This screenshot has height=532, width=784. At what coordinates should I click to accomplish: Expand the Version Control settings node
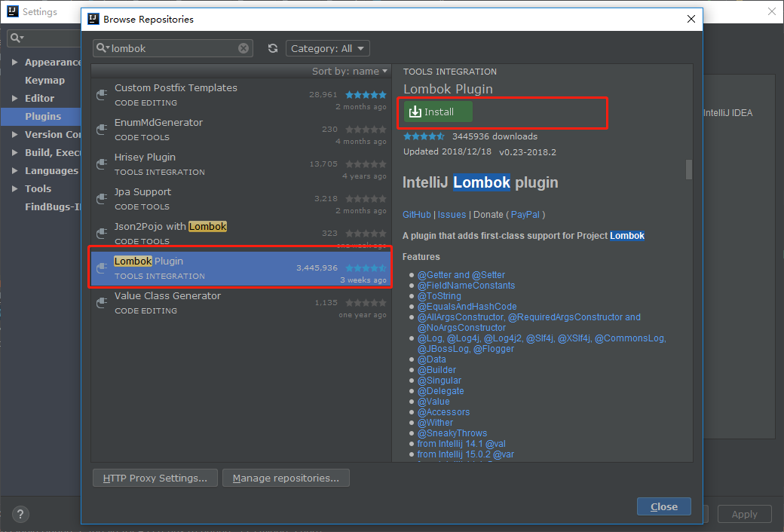15,134
